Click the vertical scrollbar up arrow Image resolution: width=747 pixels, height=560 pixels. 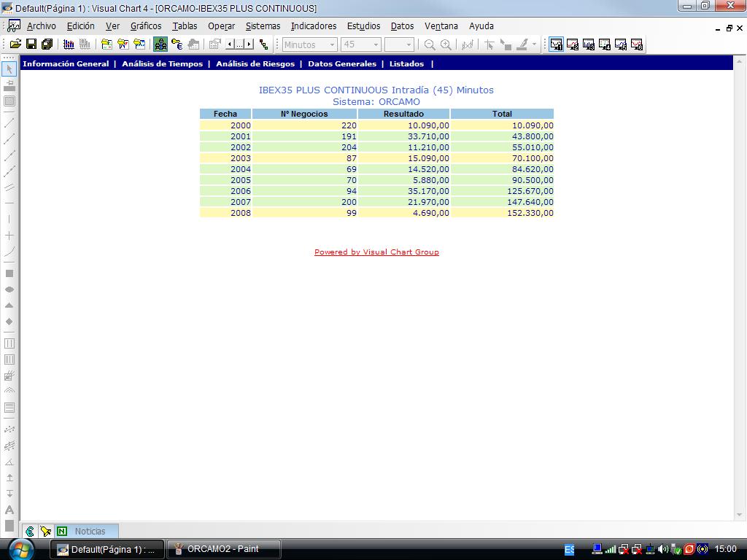(739, 61)
